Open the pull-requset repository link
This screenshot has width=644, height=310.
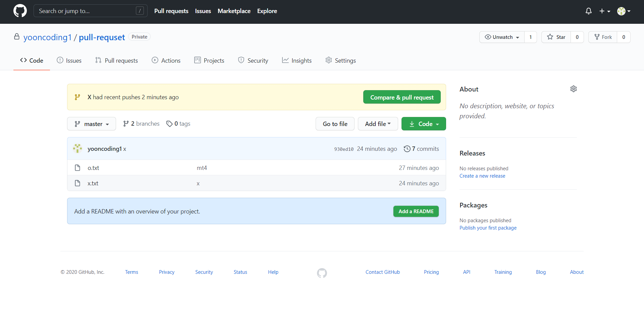tap(102, 37)
